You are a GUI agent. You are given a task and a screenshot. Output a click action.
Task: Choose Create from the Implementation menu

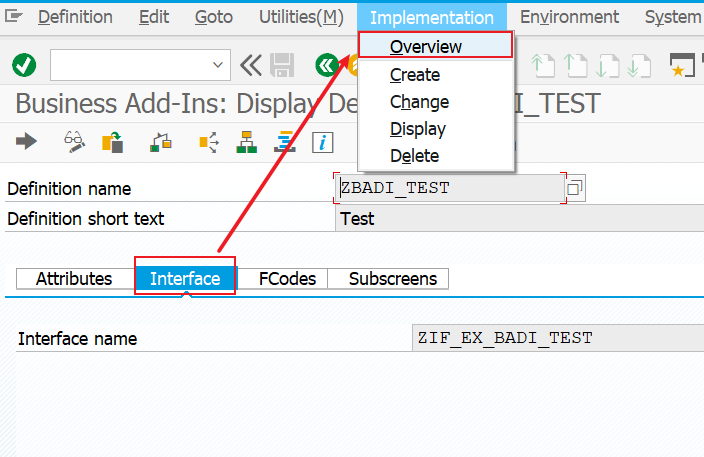point(415,75)
